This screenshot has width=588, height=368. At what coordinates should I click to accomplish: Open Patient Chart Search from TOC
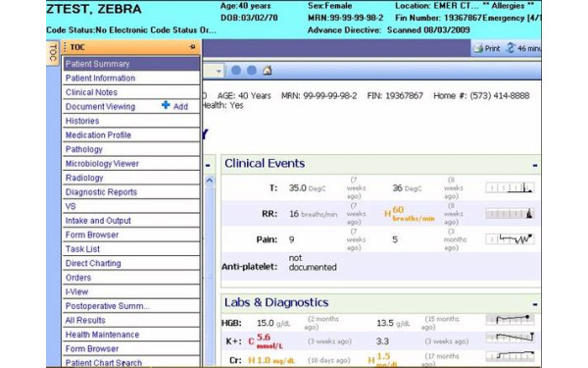click(x=131, y=362)
